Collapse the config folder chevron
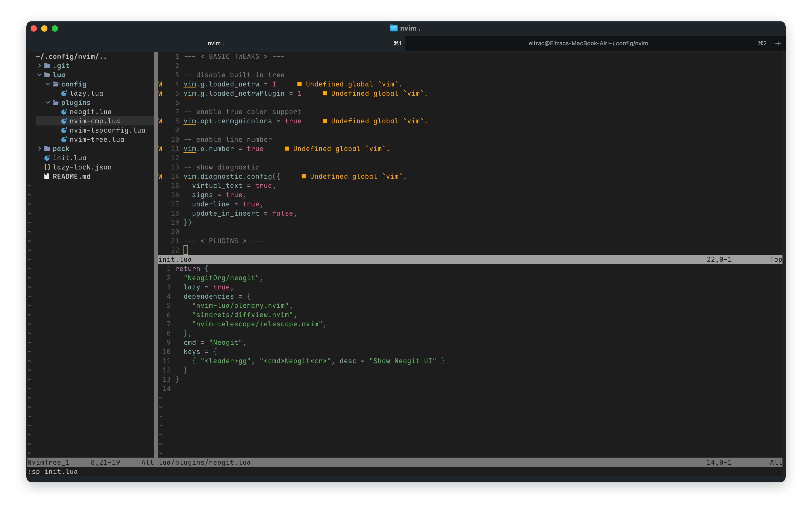 47,84
